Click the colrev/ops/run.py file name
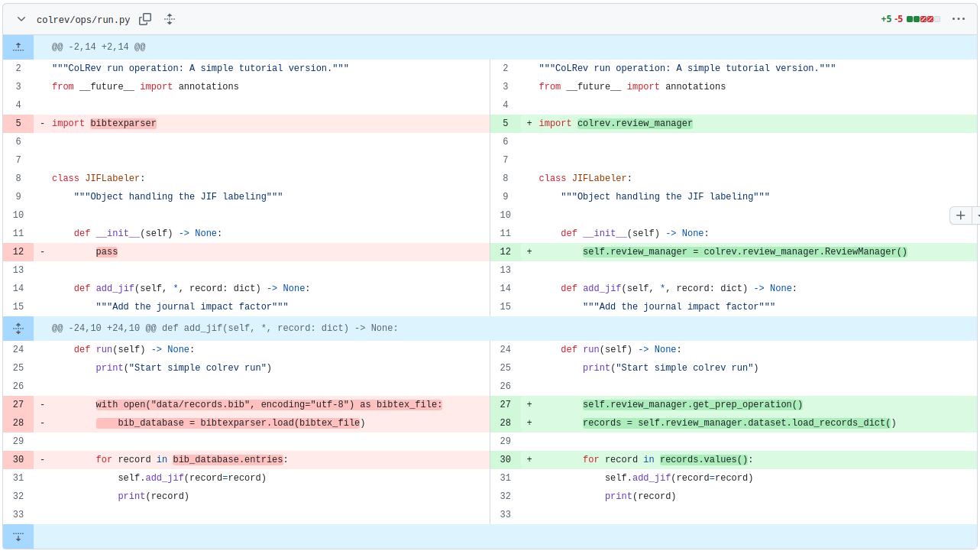This screenshot has height=554, width=980. point(83,20)
